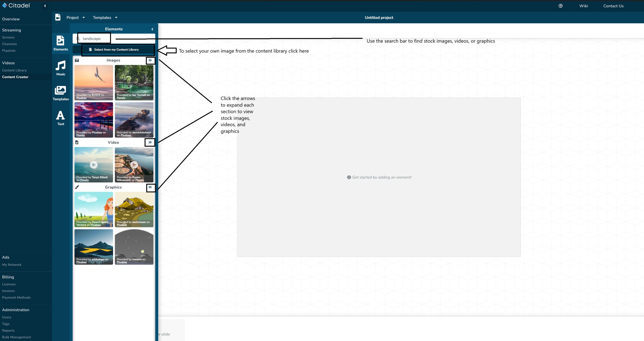Open the Templates panel icon
Viewport: 644px width, 341px height.
(61, 93)
